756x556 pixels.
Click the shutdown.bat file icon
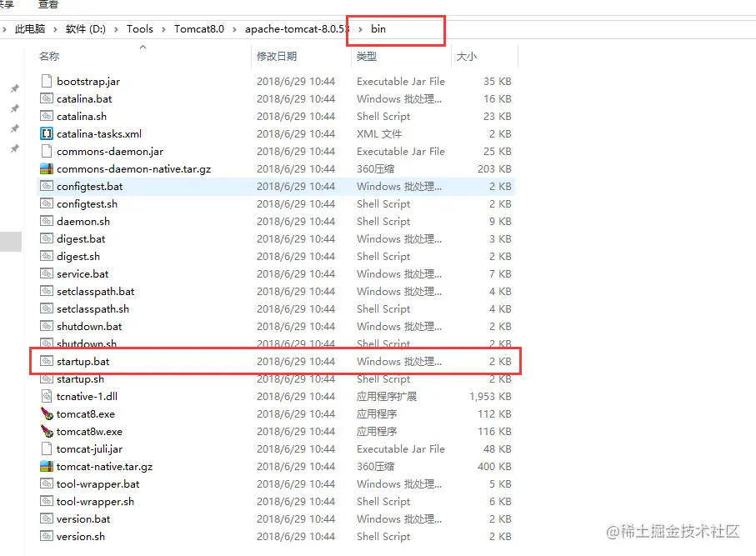pyautogui.click(x=47, y=326)
